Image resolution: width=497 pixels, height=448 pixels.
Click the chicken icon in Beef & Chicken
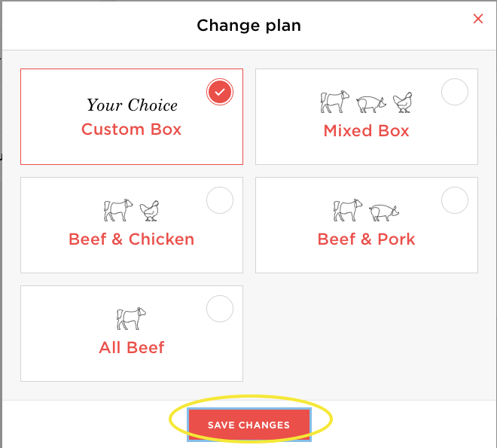tap(151, 210)
